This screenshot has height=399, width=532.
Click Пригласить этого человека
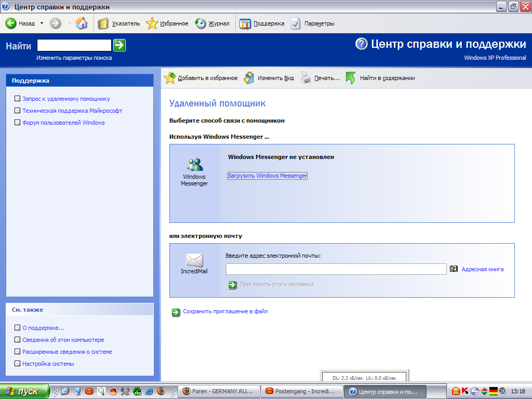pyautogui.click(x=276, y=284)
